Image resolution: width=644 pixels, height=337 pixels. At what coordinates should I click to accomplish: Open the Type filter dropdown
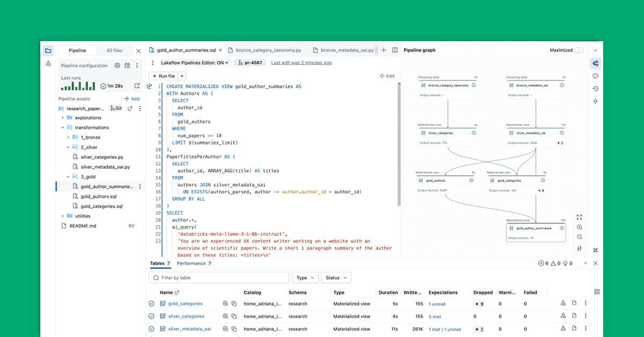(305, 278)
